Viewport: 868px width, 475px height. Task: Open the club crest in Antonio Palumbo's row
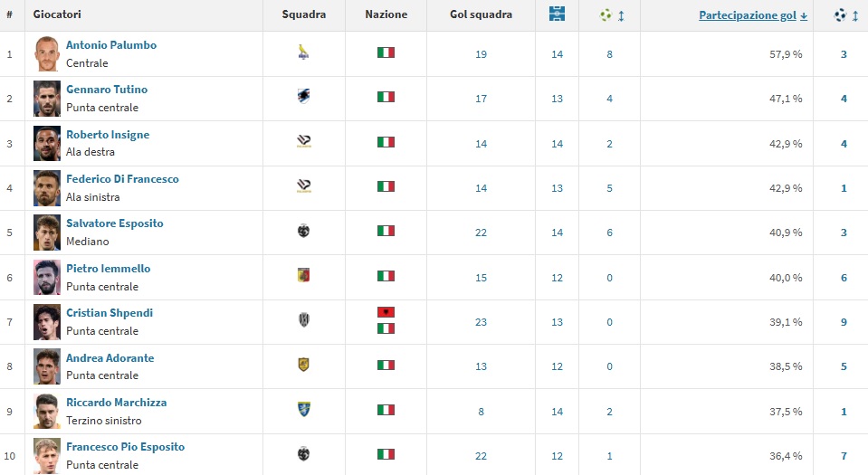(x=303, y=53)
